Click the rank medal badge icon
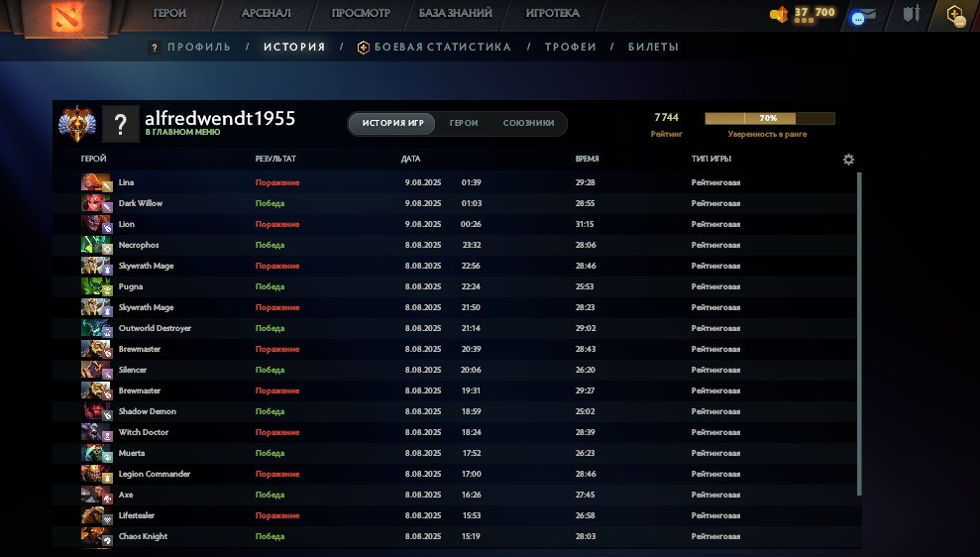The width and height of the screenshot is (980, 557). coord(77,123)
